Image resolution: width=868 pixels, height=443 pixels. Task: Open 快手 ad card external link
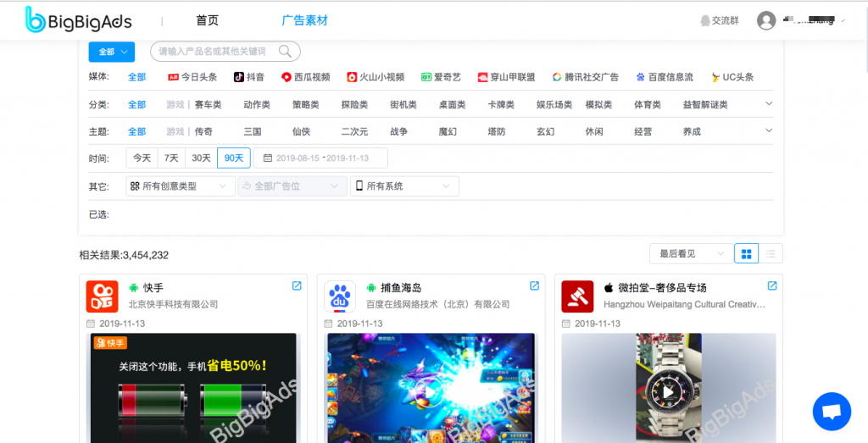point(297,285)
